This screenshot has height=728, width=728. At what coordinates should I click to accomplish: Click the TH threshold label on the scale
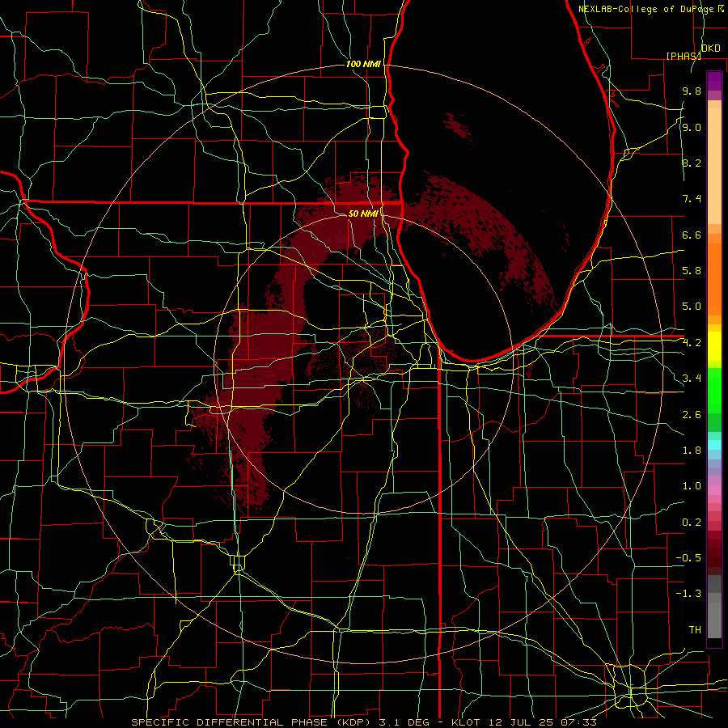(695, 630)
